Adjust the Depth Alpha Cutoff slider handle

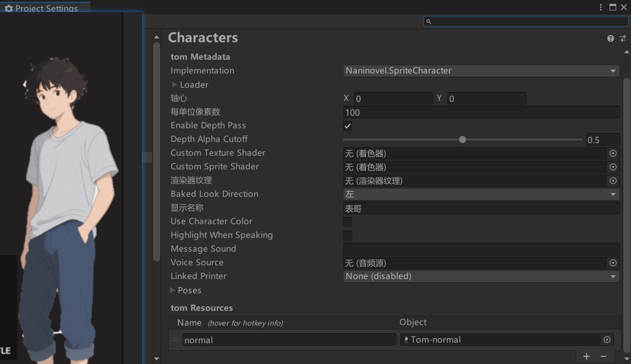pyautogui.click(x=463, y=140)
